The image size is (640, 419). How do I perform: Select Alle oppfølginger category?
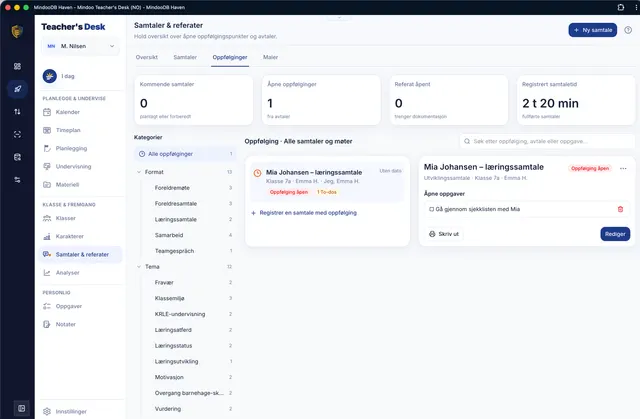coord(185,154)
